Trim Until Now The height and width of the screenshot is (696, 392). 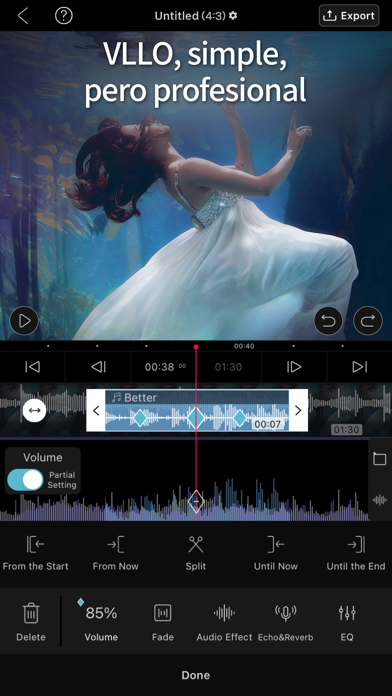pos(276,553)
